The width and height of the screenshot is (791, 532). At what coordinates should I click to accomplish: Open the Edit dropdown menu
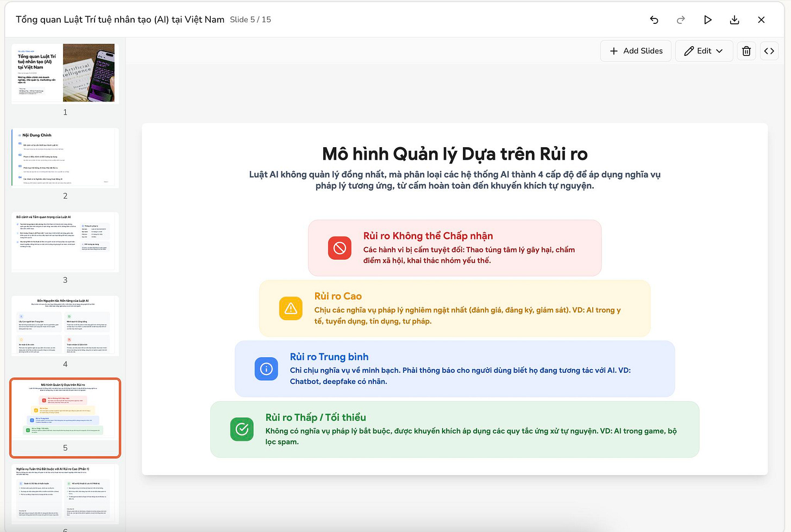(704, 51)
